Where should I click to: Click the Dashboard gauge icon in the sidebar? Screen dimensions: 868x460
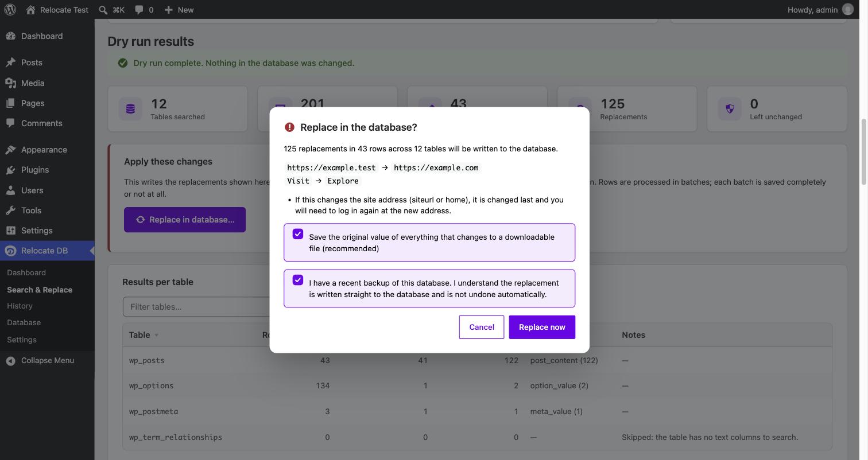click(10, 36)
